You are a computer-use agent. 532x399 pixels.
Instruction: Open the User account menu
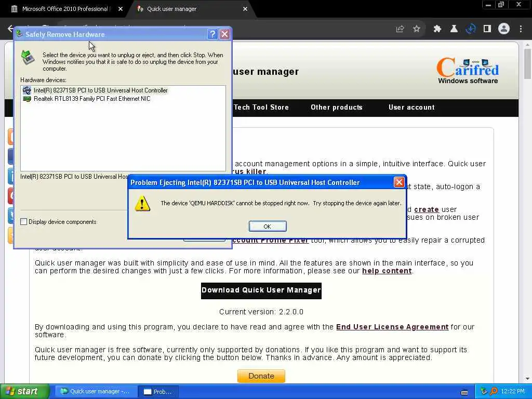click(411, 107)
